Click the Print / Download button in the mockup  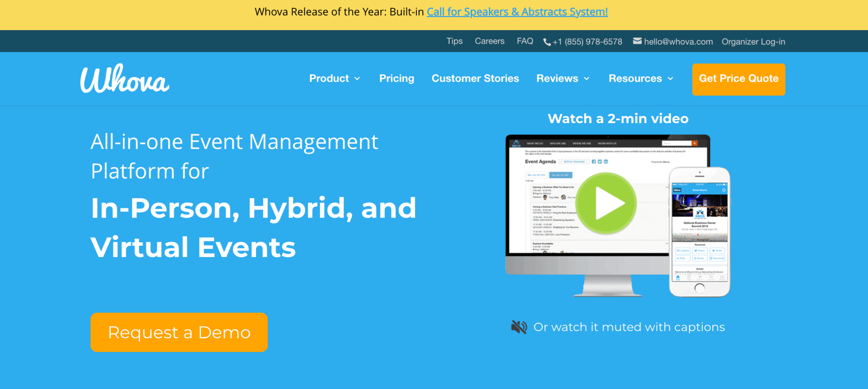[x=575, y=162]
